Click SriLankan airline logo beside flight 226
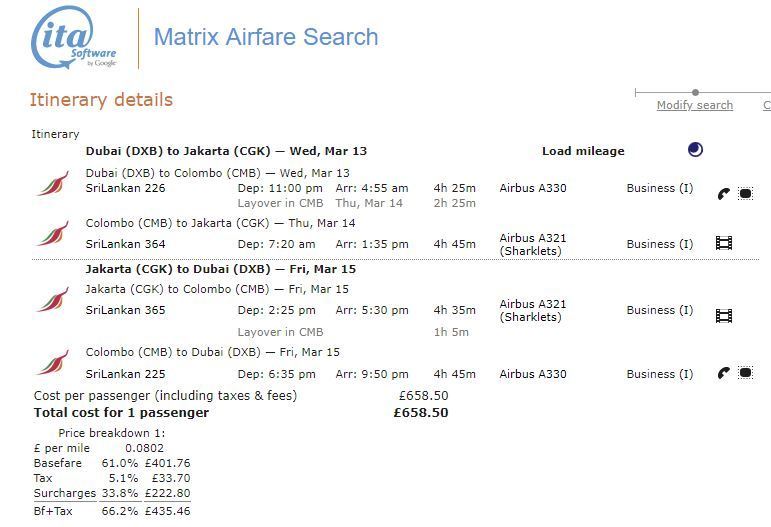The width and height of the screenshot is (771, 527). [52, 184]
